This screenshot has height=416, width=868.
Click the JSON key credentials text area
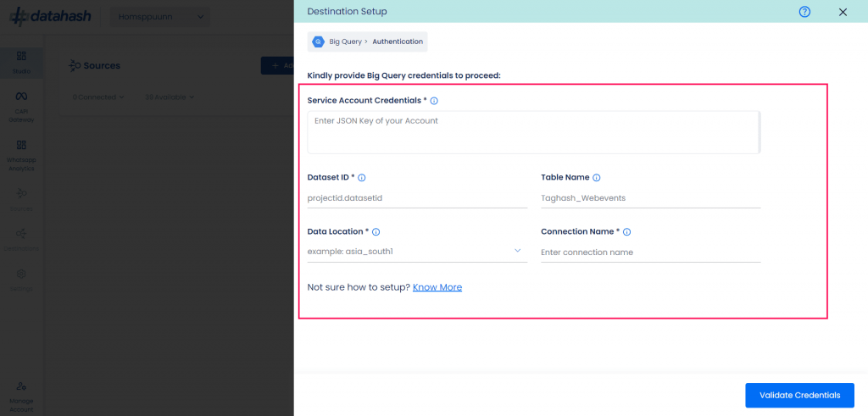pos(532,132)
